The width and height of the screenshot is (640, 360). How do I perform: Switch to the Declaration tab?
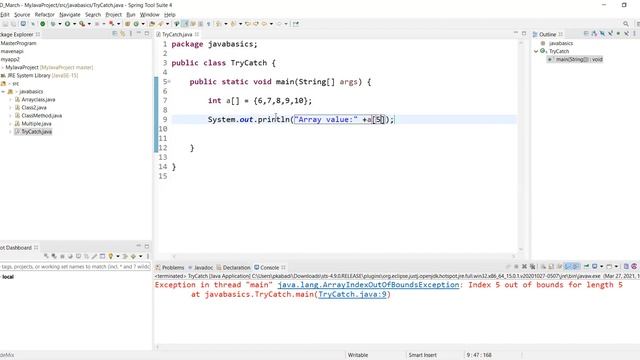pos(233,267)
